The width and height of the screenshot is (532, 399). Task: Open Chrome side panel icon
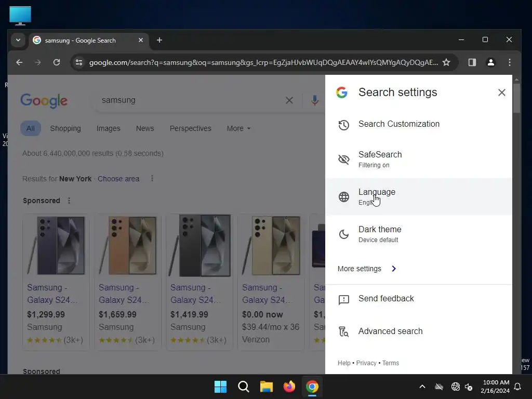472,62
